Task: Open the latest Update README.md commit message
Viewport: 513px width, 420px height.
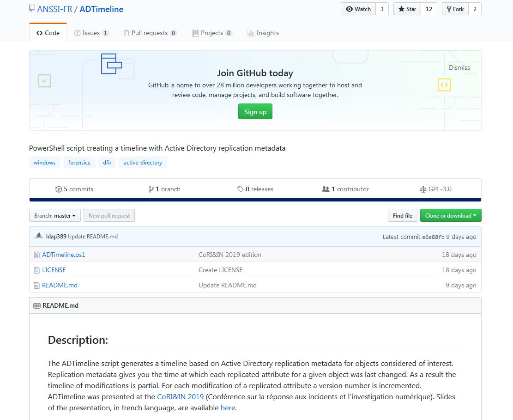Action: tap(93, 237)
